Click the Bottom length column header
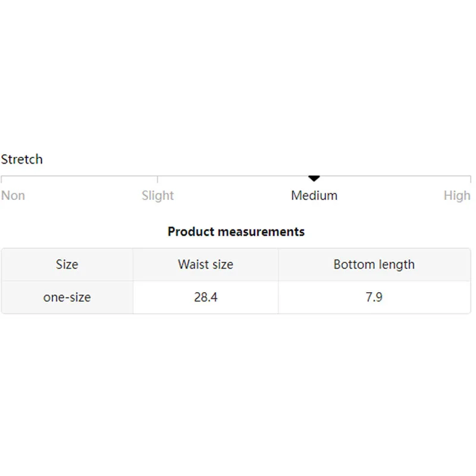Viewport: 476px width, 476px height. (374, 264)
